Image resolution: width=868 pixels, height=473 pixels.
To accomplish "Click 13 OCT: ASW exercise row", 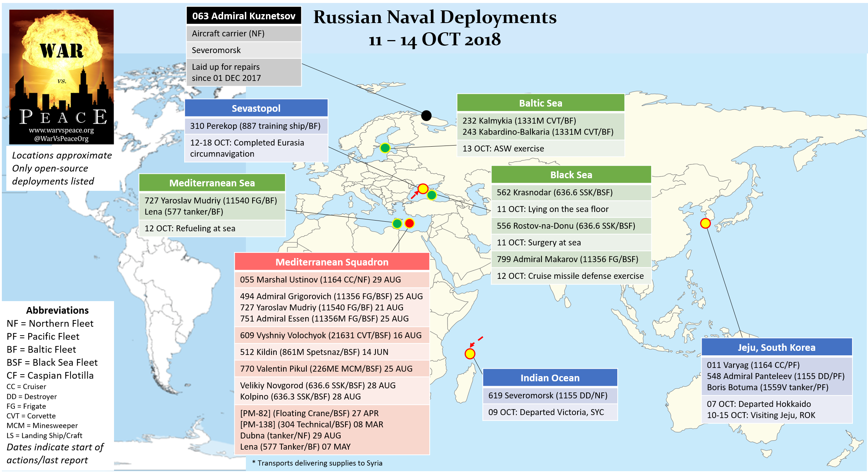I will [x=540, y=149].
